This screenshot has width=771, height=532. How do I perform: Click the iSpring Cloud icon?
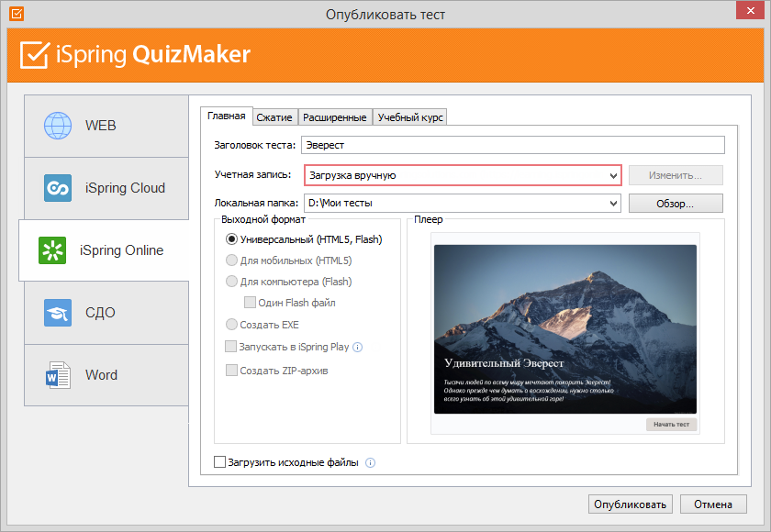click(x=58, y=188)
